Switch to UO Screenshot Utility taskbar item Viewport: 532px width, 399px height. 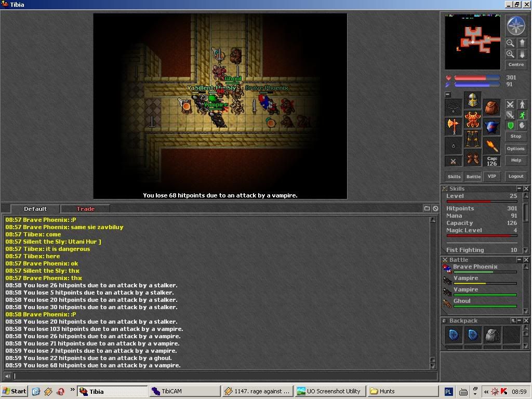(330, 391)
